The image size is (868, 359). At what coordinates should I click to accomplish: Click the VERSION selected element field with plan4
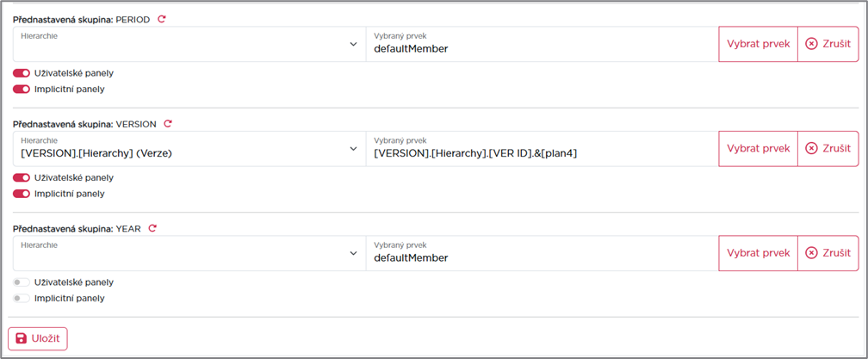(542, 149)
